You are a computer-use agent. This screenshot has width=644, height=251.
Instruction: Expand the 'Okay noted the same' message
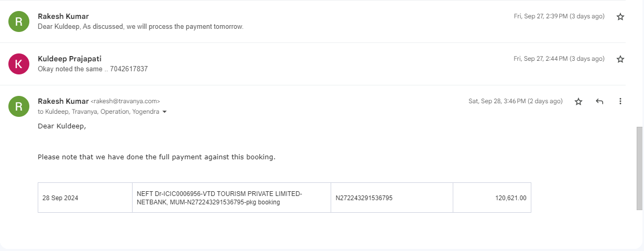[92, 69]
